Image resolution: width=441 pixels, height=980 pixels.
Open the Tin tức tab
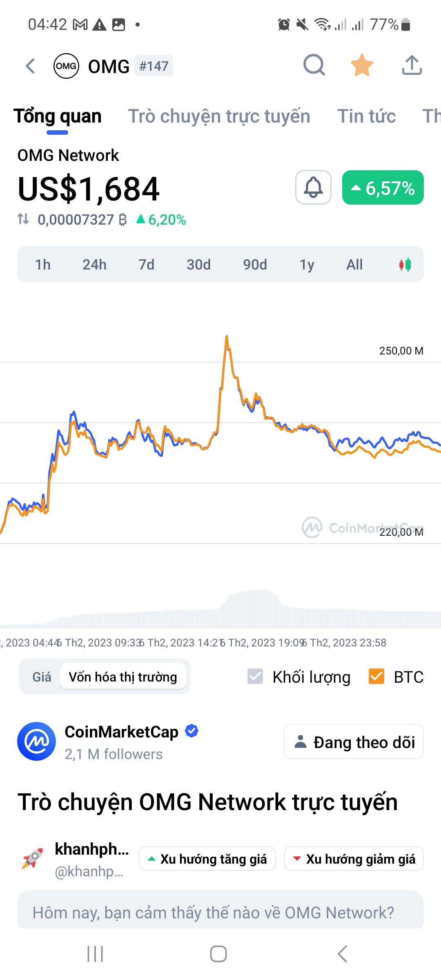click(x=366, y=116)
